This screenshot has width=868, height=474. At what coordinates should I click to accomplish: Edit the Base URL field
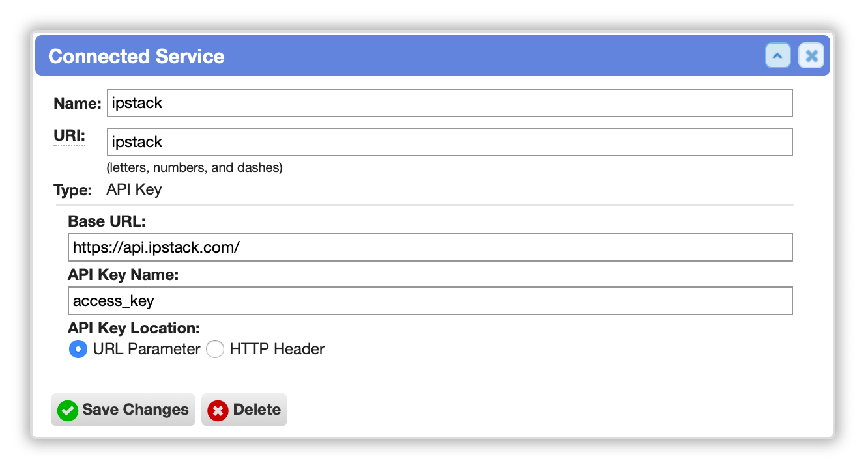click(430, 247)
